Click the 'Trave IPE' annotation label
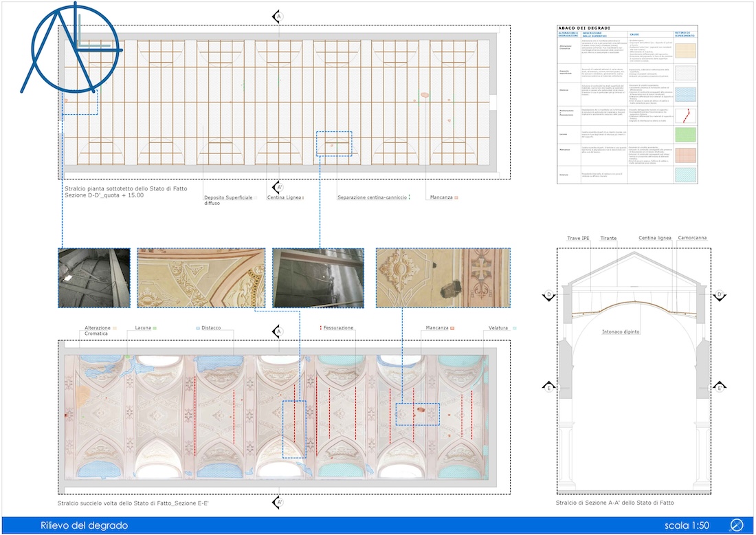This screenshot has width=756, height=535. point(578,238)
